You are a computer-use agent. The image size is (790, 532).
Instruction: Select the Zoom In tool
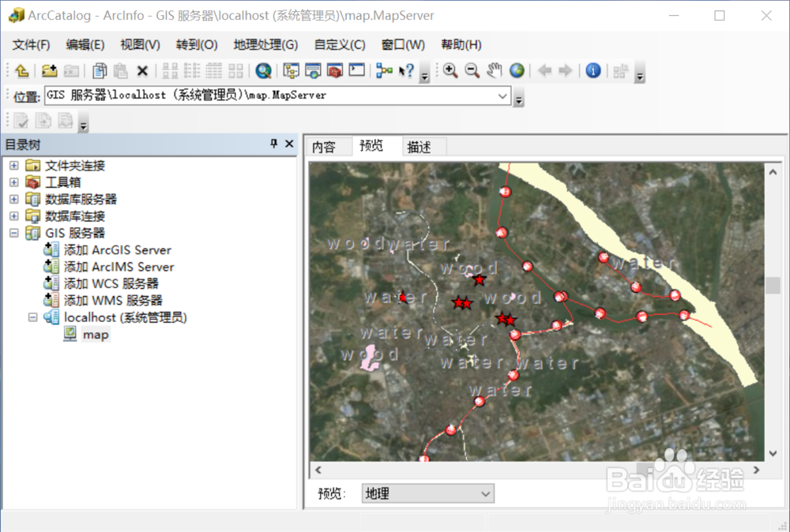(450, 71)
